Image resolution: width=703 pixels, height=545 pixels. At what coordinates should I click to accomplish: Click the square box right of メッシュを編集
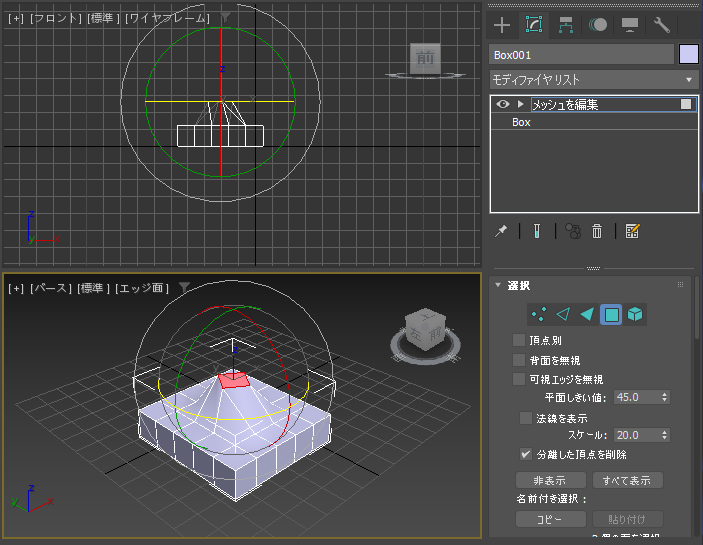tap(686, 104)
